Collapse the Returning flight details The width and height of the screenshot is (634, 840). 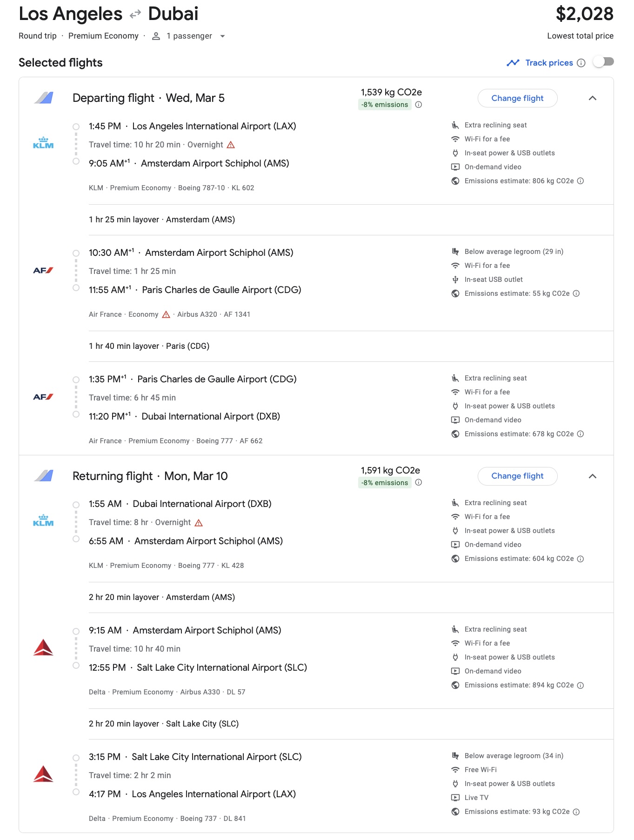592,476
